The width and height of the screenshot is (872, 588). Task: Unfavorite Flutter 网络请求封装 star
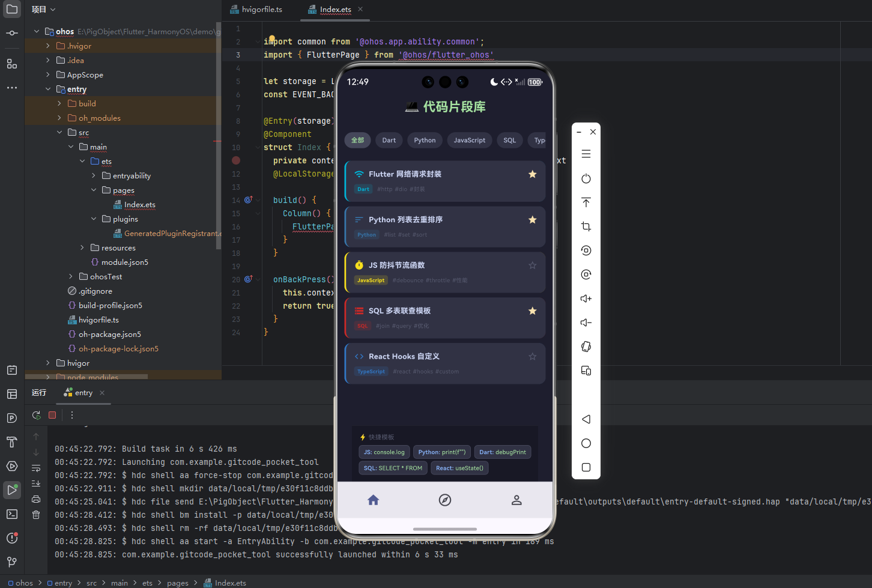click(x=532, y=174)
